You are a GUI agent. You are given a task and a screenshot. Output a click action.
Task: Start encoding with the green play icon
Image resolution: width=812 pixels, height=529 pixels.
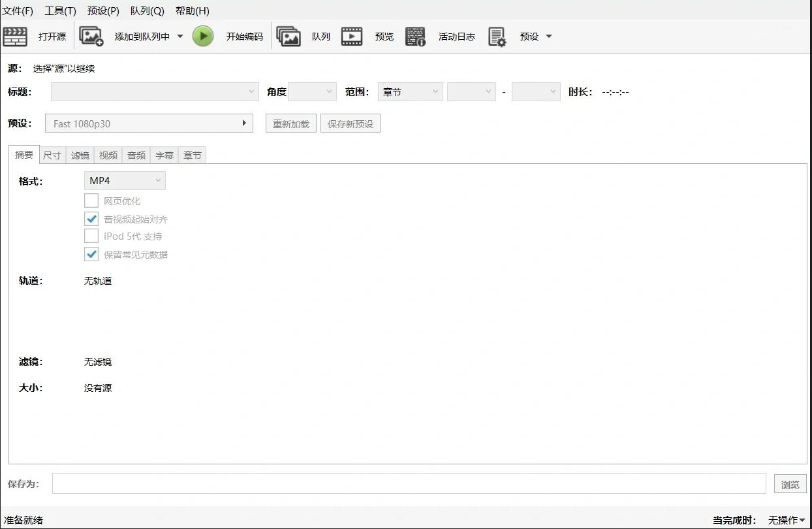203,37
